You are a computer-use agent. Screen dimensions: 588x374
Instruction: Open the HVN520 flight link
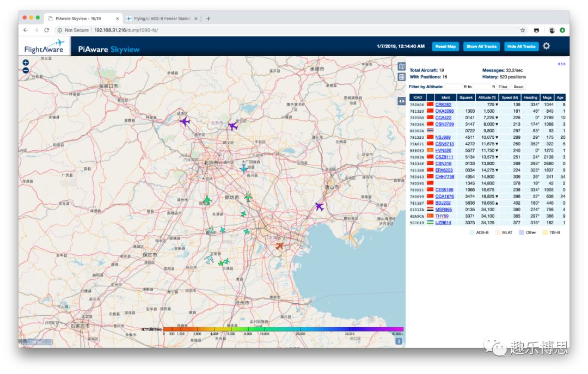pyautogui.click(x=443, y=150)
